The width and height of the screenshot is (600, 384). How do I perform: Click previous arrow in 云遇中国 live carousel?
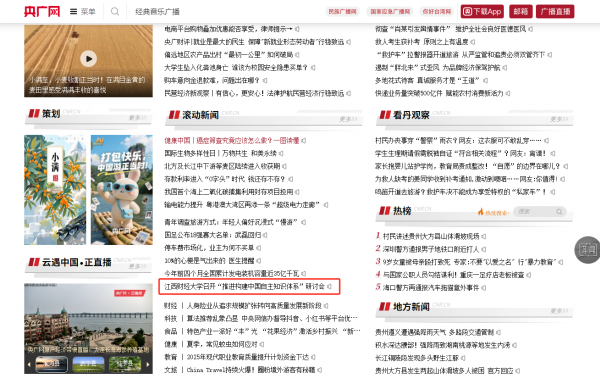tap(28, 364)
